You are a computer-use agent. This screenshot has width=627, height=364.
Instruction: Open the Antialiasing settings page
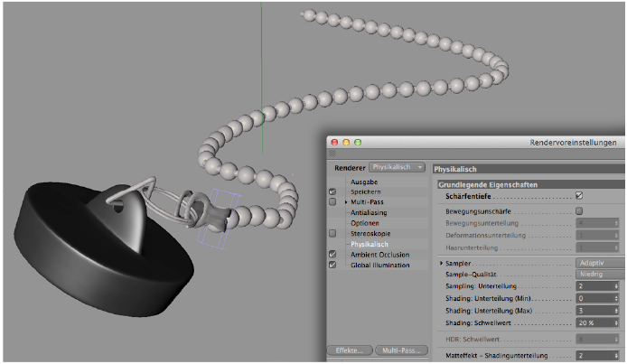point(369,212)
